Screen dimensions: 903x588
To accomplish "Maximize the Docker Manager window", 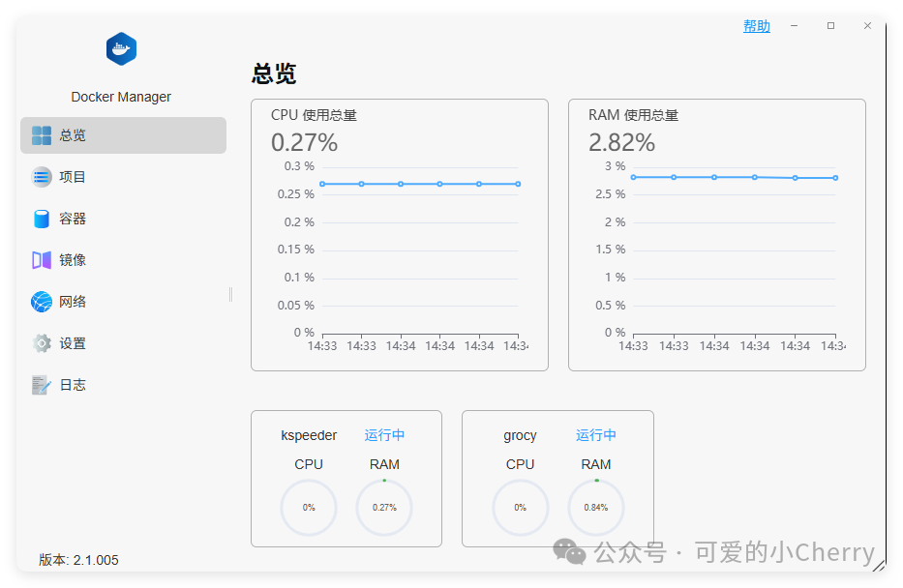I will point(830,26).
